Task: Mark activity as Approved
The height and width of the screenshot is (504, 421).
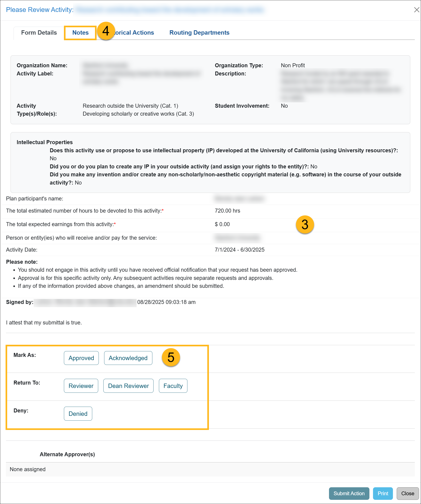Action: (81, 358)
